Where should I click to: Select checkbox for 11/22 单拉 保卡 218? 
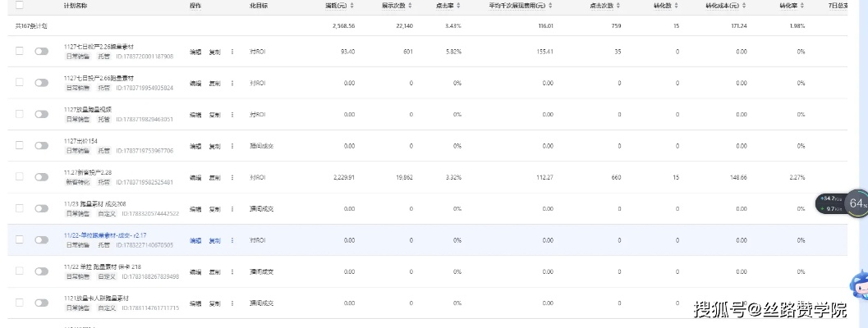click(20, 271)
